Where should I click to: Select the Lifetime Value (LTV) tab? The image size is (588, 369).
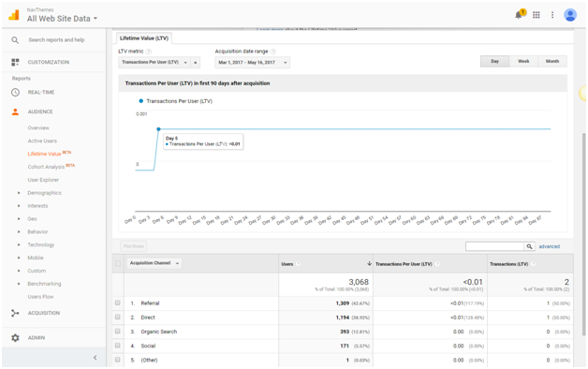point(144,38)
